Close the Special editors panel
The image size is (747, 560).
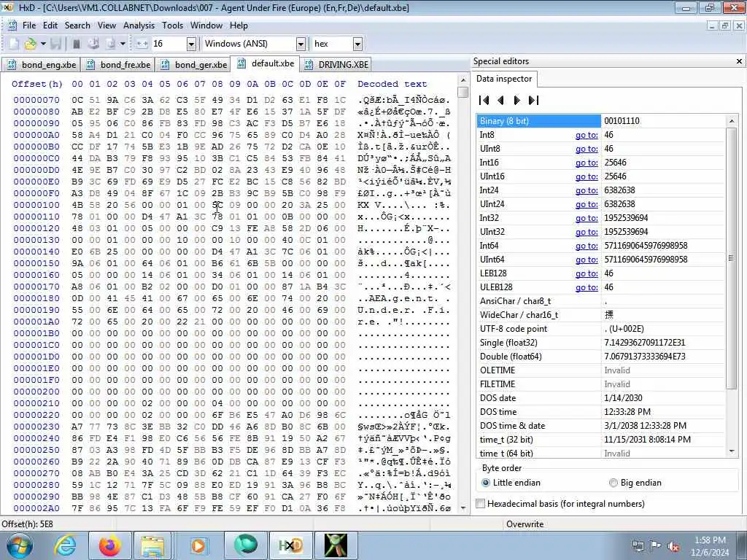point(739,61)
